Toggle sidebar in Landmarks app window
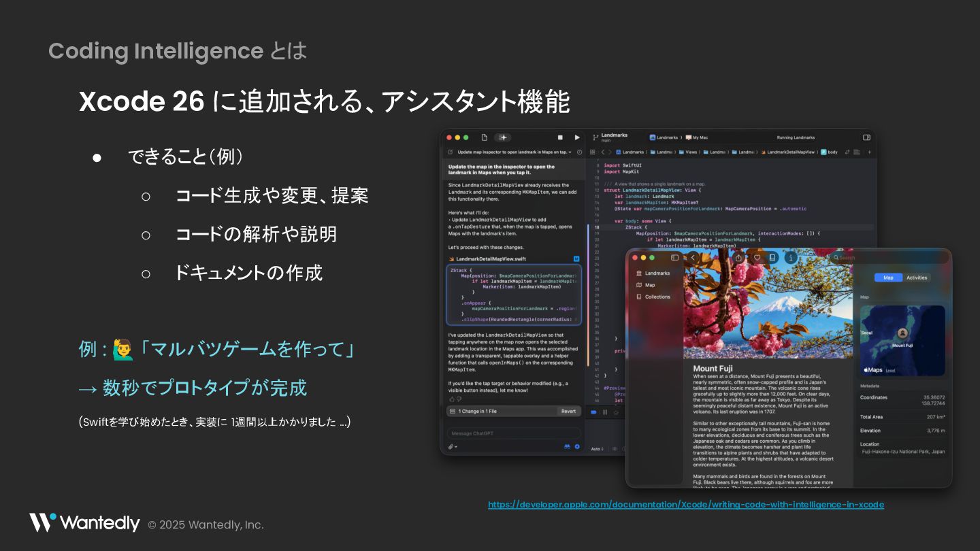The height and width of the screenshot is (551, 980). [x=674, y=258]
